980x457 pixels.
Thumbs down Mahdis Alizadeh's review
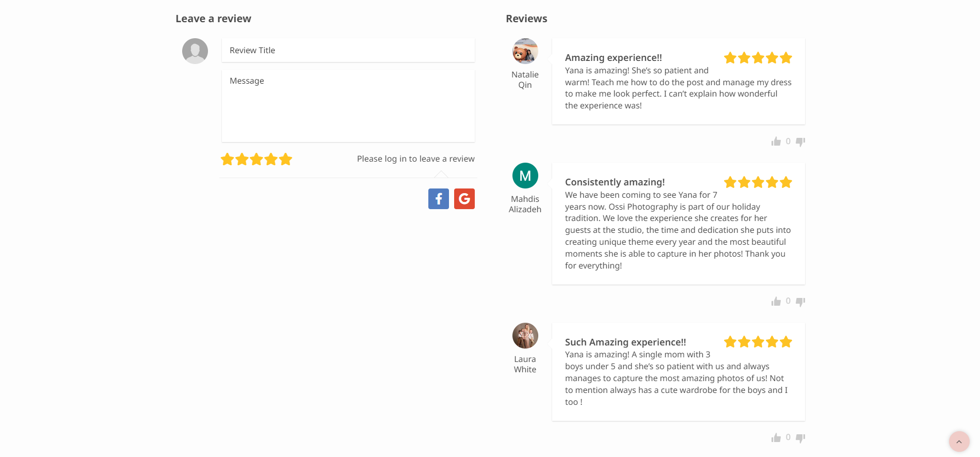click(x=800, y=302)
